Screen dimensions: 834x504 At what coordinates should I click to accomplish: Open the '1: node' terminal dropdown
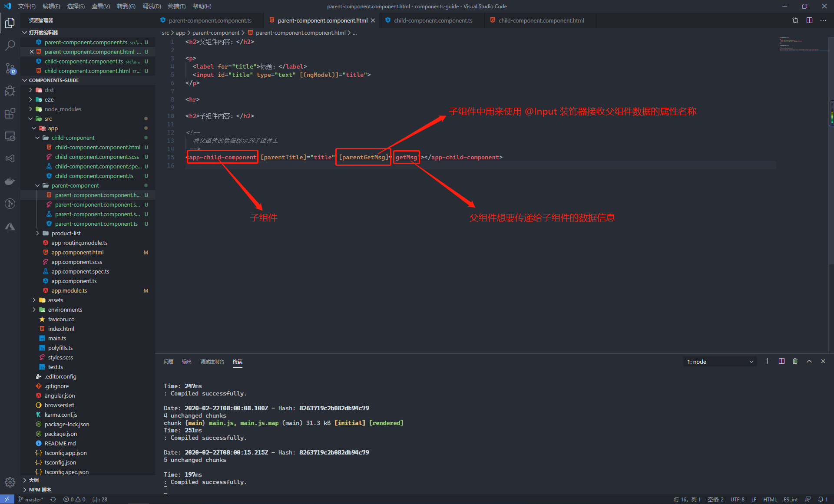(x=720, y=362)
